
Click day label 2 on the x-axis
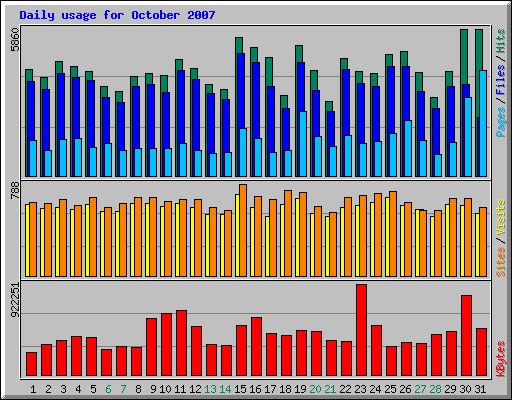click(x=48, y=389)
